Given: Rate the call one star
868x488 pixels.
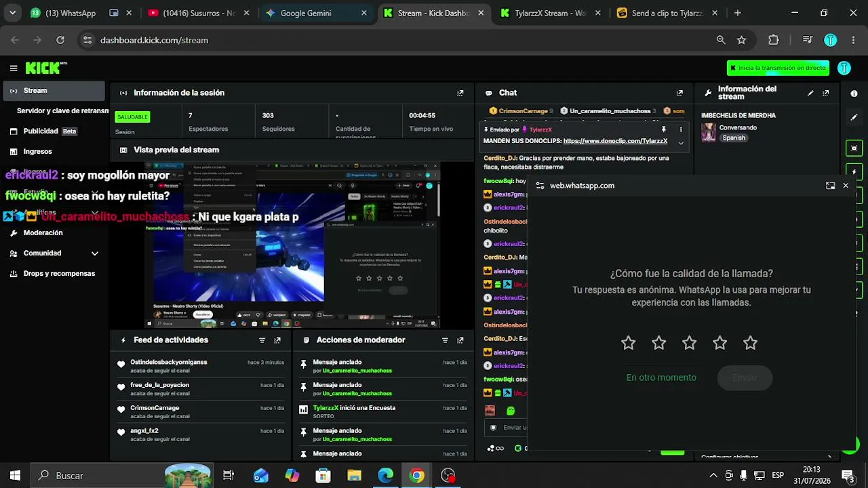Looking at the screenshot, I should pos(629,343).
